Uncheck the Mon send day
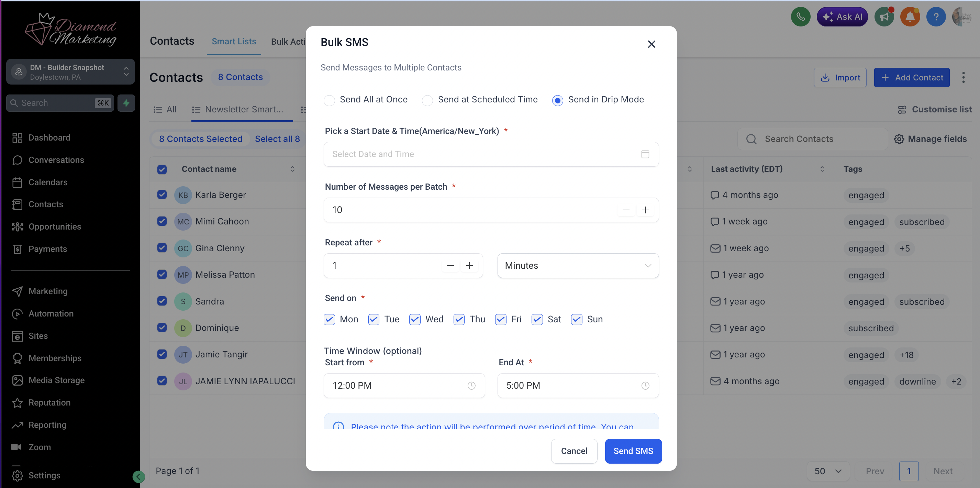980x488 pixels. [x=330, y=320]
